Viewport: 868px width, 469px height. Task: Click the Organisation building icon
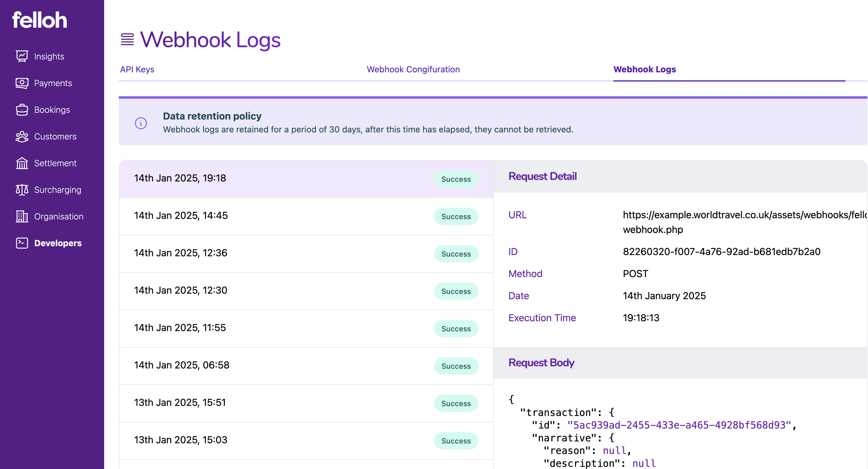pos(22,216)
